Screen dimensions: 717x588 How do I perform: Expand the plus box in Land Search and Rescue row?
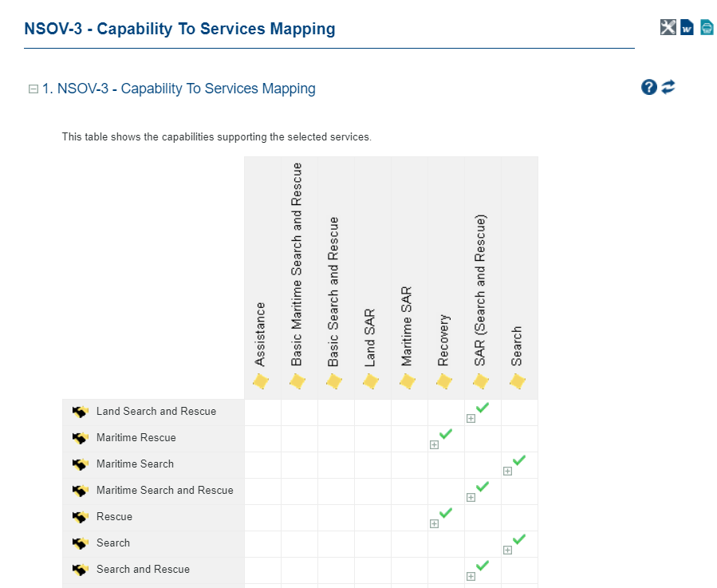tap(471, 418)
